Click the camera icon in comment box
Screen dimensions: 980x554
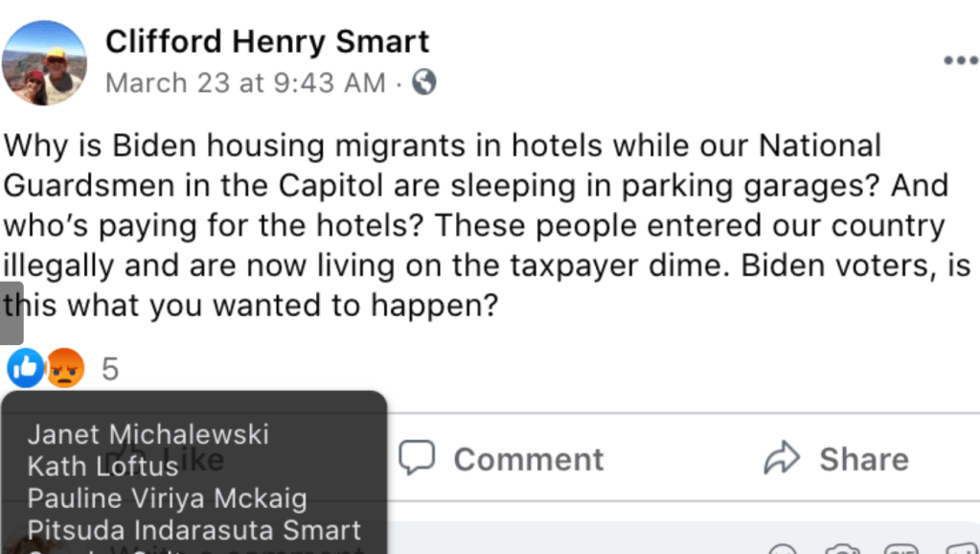click(843, 548)
